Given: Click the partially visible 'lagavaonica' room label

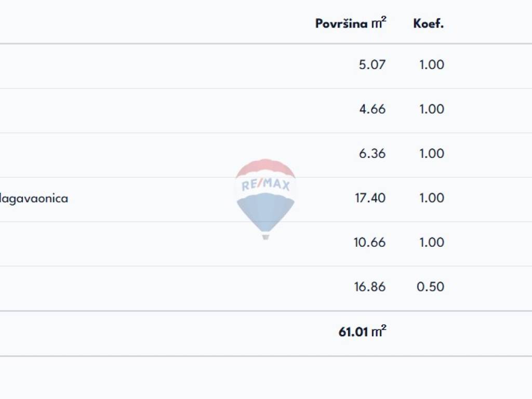Looking at the screenshot, I should [34, 198].
